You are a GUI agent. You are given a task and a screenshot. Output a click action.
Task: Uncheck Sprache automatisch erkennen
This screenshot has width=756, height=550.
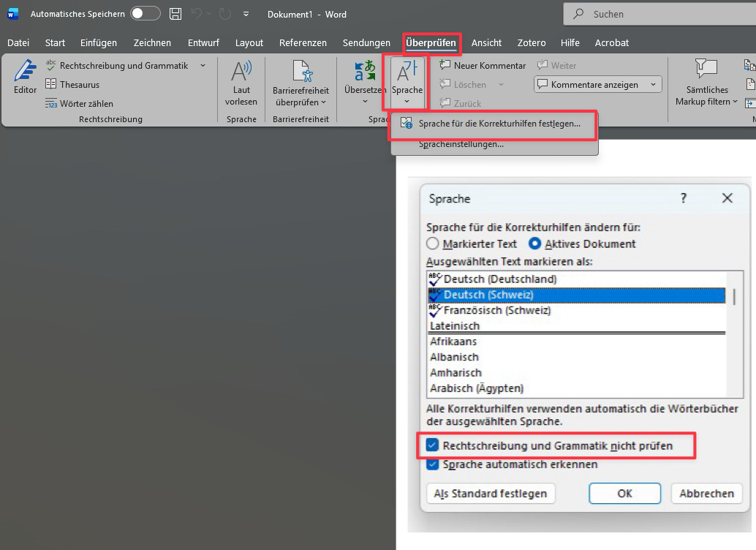[x=432, y=464]
